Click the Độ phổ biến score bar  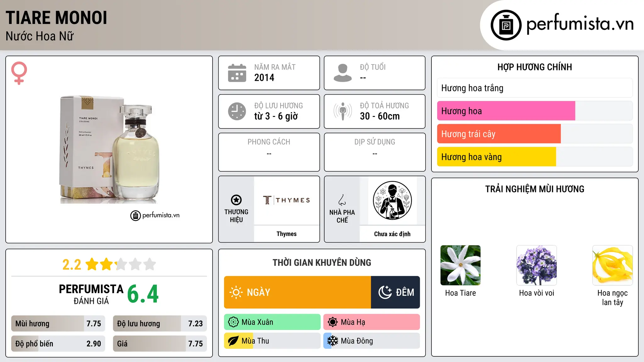click(58, 344)
